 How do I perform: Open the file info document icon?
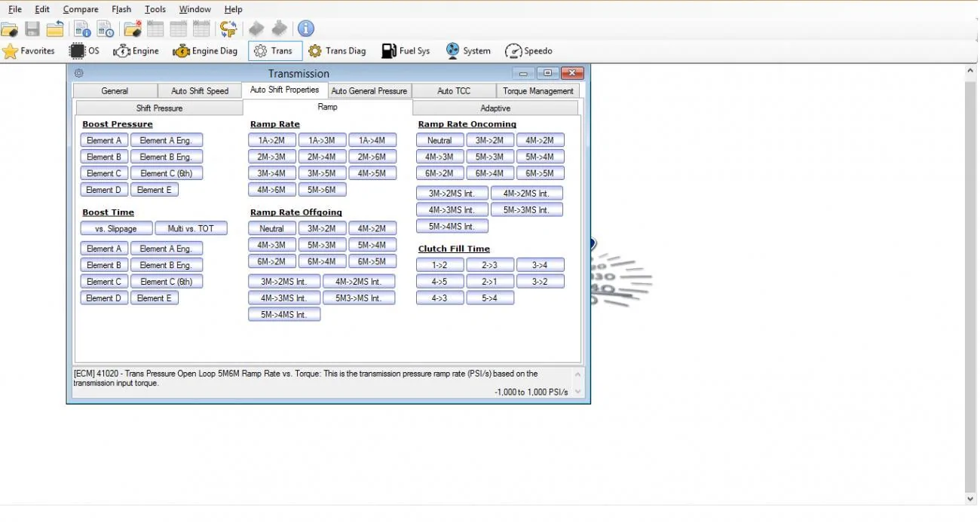pyautogui.click(x=82, y=29)
